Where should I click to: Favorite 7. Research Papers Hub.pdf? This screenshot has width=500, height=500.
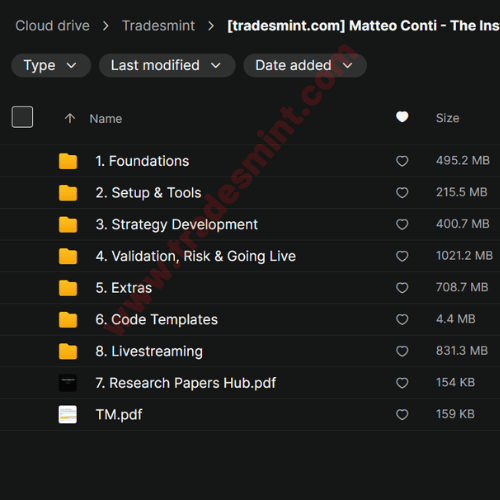(402, 383)
